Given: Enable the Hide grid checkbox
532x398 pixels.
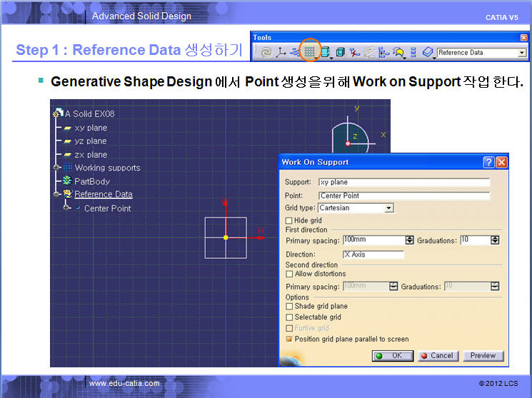Looking at the screenshot, I should [289, 221].
